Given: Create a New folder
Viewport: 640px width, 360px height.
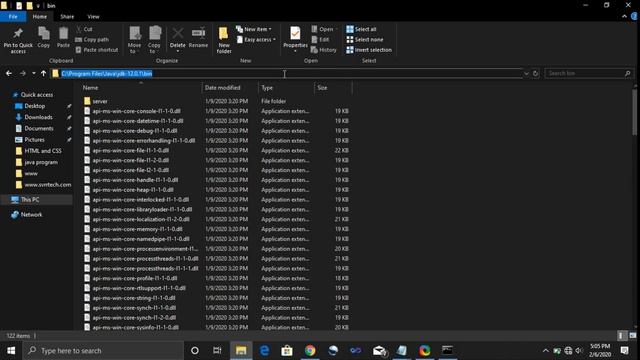Looking at the screenshot, I should [224, 40].
